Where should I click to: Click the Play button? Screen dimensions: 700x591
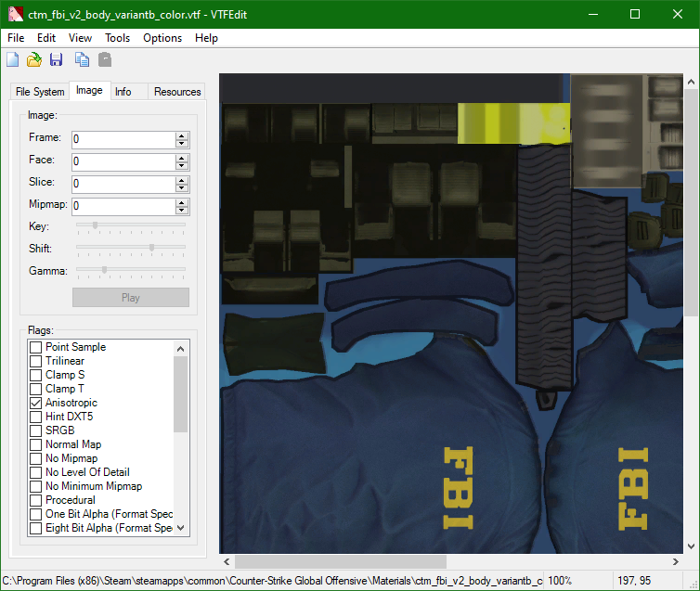click(131, 298)
